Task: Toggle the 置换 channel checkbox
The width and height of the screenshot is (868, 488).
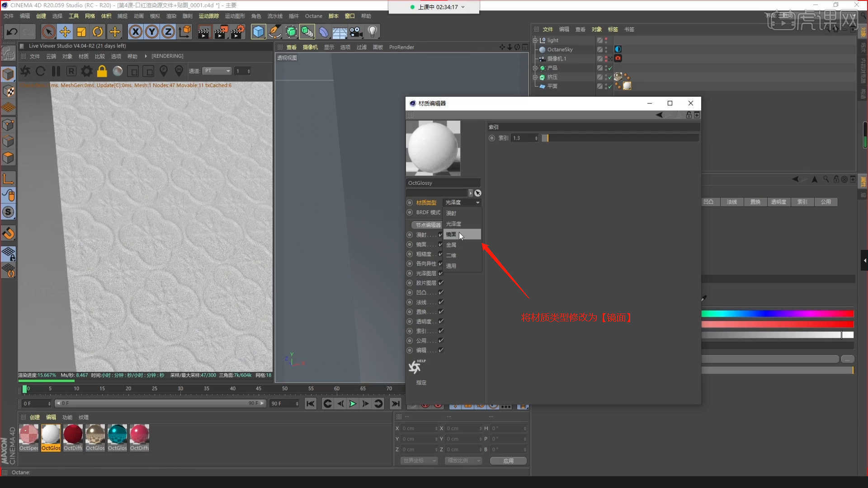Action: (441, 312)
